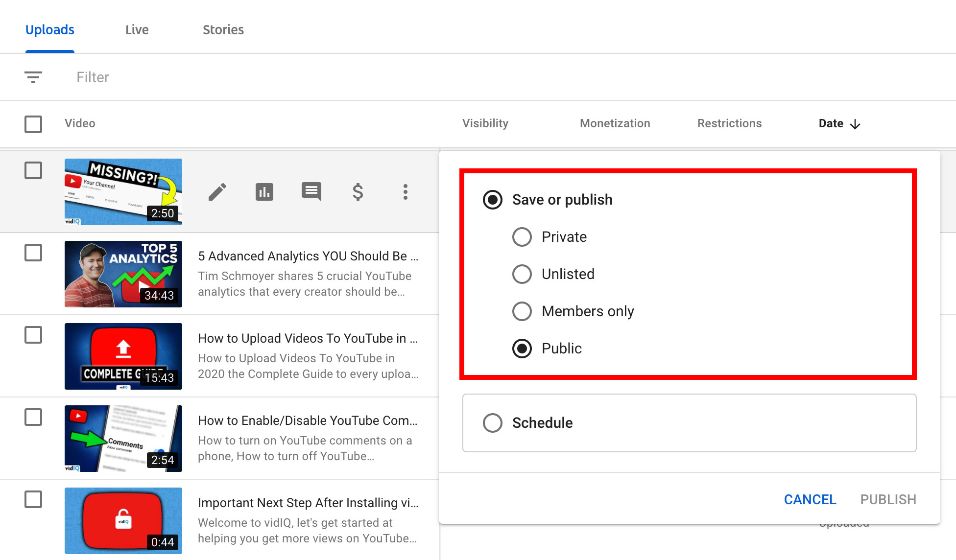Click the dollar sign monetization icon
This screenshot has width=956, height=560.
tap(358, 192)
